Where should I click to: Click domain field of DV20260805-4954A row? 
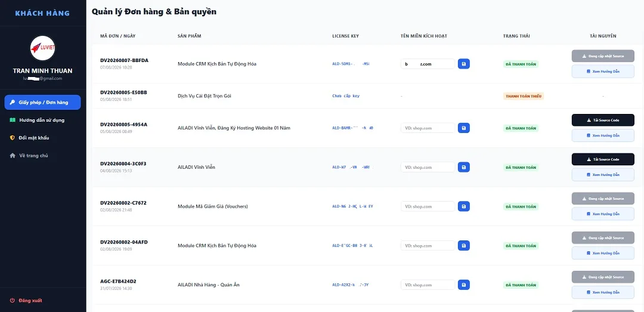coord(428,128)
